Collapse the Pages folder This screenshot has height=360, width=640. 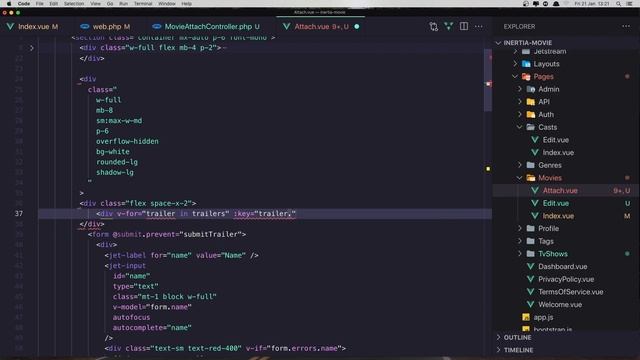pyautogui.click(x=515, y=77)
